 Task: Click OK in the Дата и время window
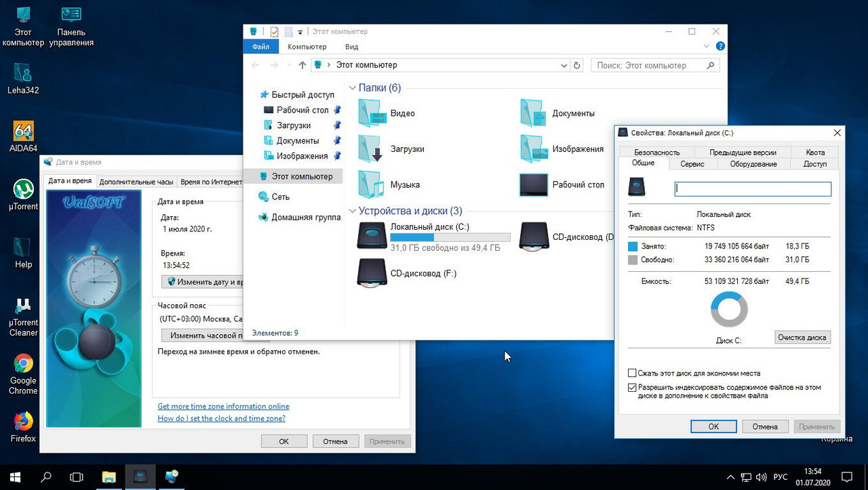click(x=283, y=441)
